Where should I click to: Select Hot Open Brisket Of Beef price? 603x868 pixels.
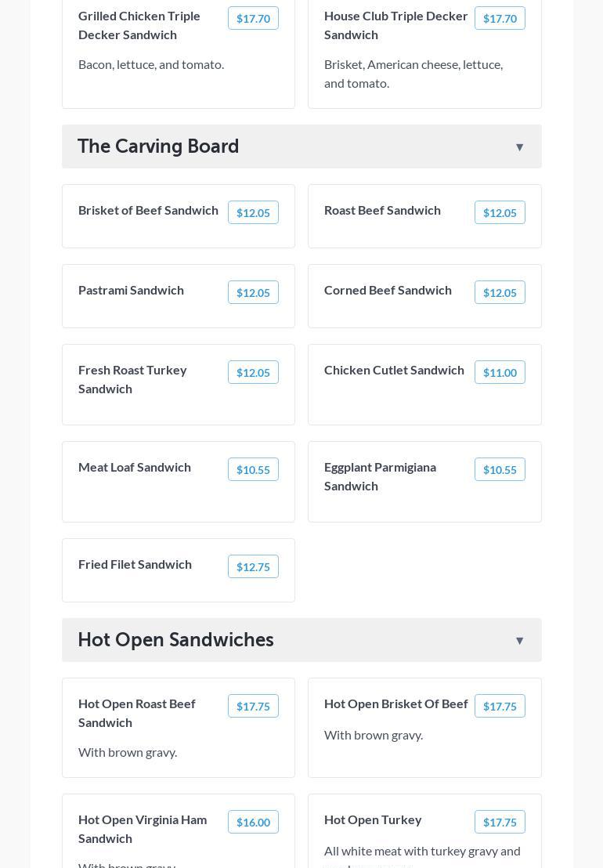click(499, 707)
